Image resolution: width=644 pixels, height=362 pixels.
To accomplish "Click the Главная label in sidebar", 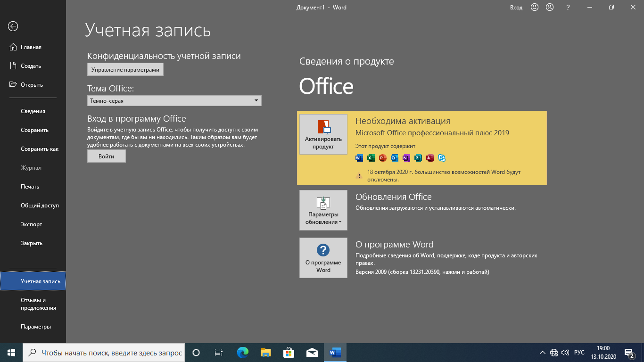I will point(31,47).
